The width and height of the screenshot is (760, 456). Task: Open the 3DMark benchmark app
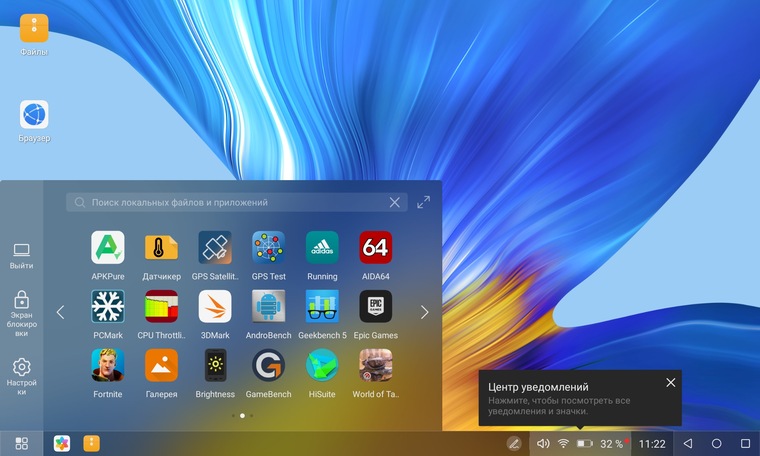click(215, 306)
